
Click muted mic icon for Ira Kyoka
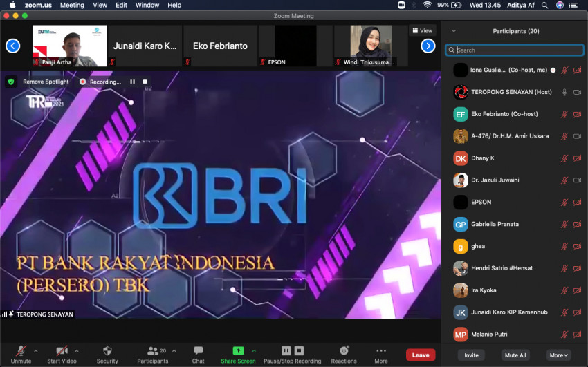tap(564, 290)
